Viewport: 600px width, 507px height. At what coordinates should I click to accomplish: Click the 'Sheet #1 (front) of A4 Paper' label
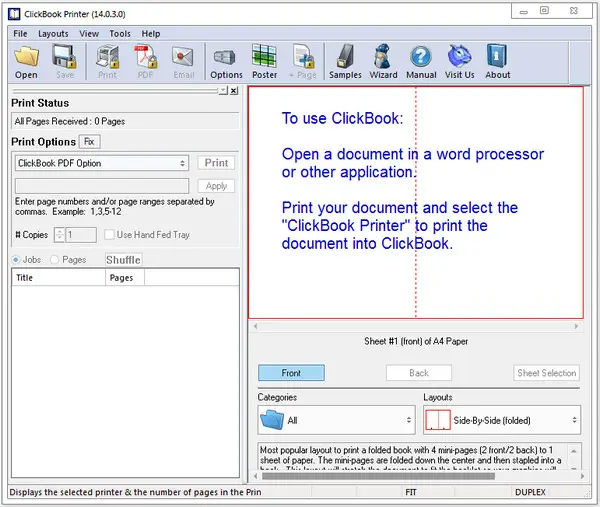416,341
